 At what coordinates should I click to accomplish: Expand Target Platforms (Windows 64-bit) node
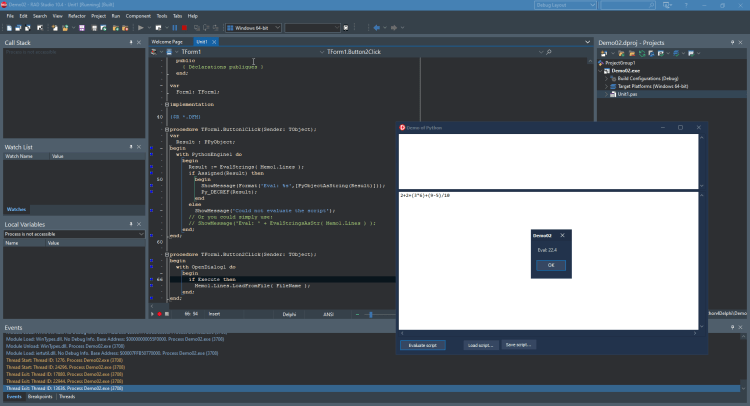pyautogui.click(x=607, y=87)
